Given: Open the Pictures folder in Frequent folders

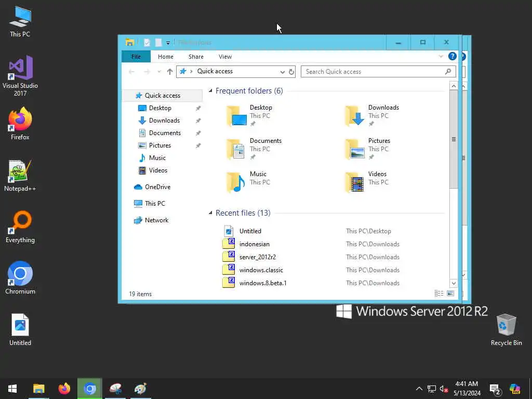Looking at the screenshot, I should [368, 149].
